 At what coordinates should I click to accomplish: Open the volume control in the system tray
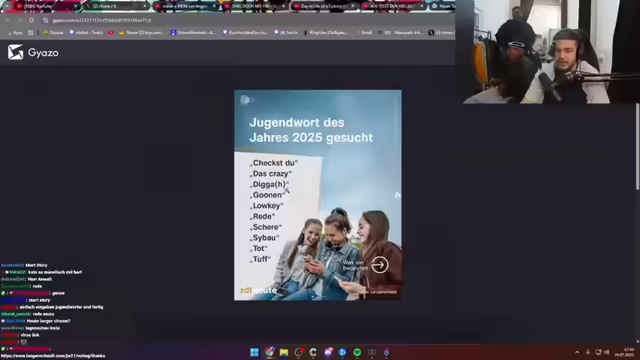[607, 352]
